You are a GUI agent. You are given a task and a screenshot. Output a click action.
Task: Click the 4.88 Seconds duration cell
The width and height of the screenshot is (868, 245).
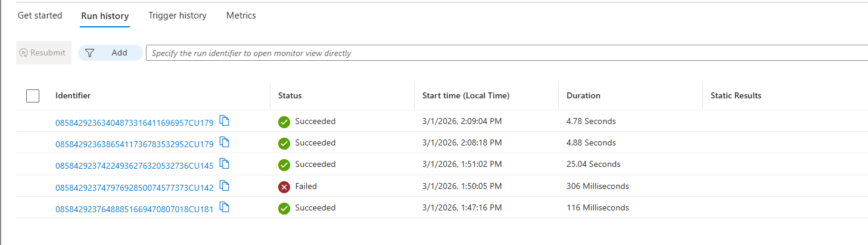pos(591,142)
